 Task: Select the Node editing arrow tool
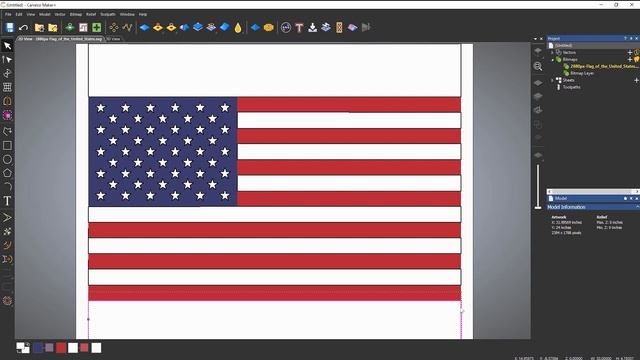coord(7,60)
